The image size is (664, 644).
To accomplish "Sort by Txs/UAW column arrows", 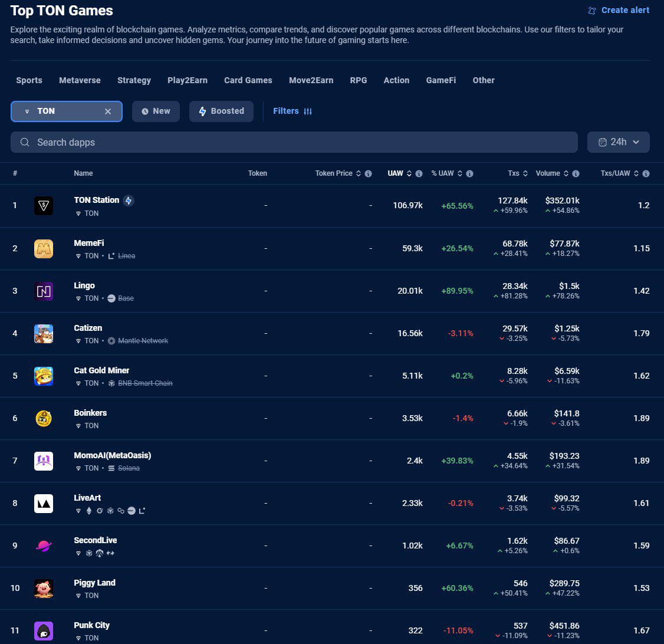I will tap(636, 173).
